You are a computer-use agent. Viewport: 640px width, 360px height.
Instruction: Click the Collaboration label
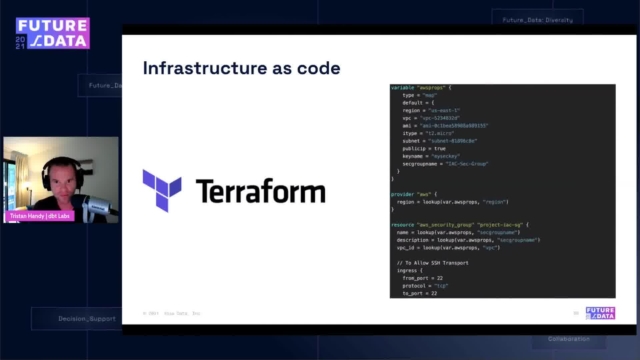(569, 339)
